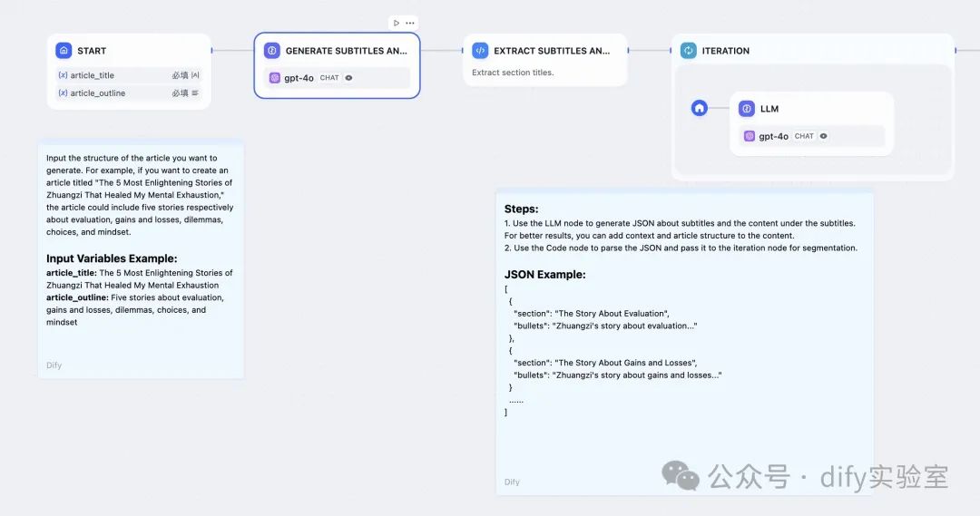The width and height of the screenshot is (980, 516).
Task: Click the paragraph type icon beside article_outline
Action: [x=195, y=93]
